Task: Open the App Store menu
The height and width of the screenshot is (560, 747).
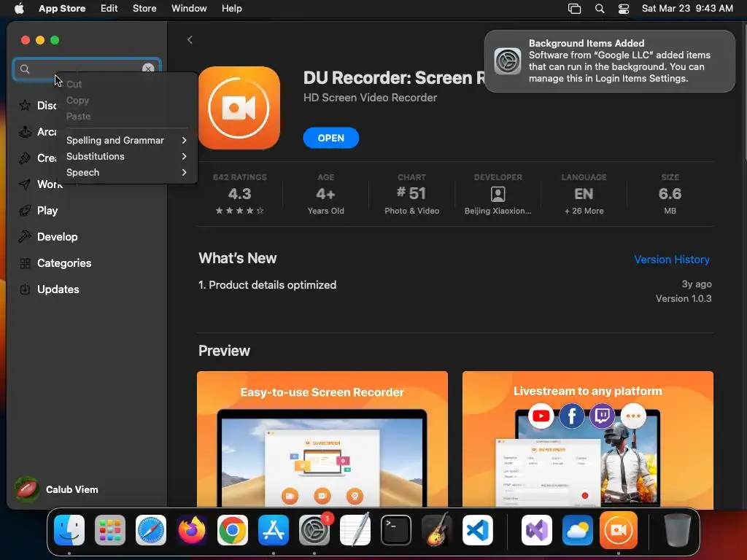Action: (62, 9)
